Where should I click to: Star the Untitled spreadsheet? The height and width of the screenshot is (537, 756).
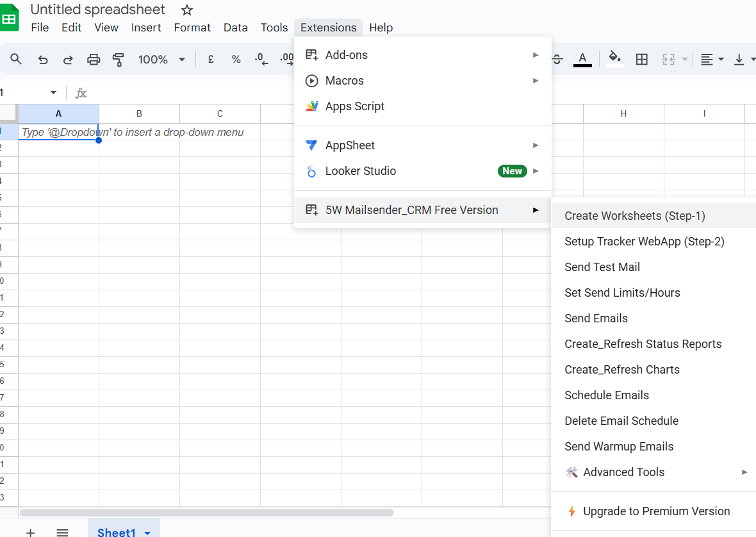tap(186, 10)
